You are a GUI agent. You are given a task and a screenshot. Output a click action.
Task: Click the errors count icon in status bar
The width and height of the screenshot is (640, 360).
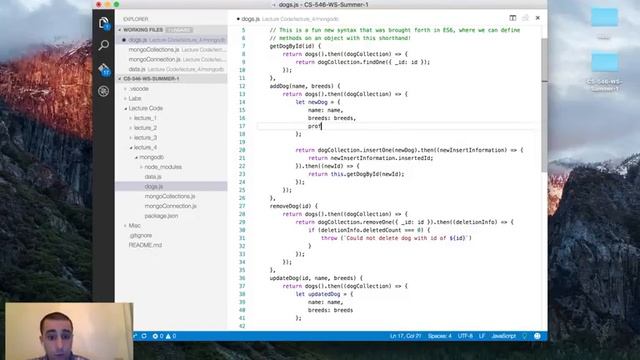click(158, 336)
